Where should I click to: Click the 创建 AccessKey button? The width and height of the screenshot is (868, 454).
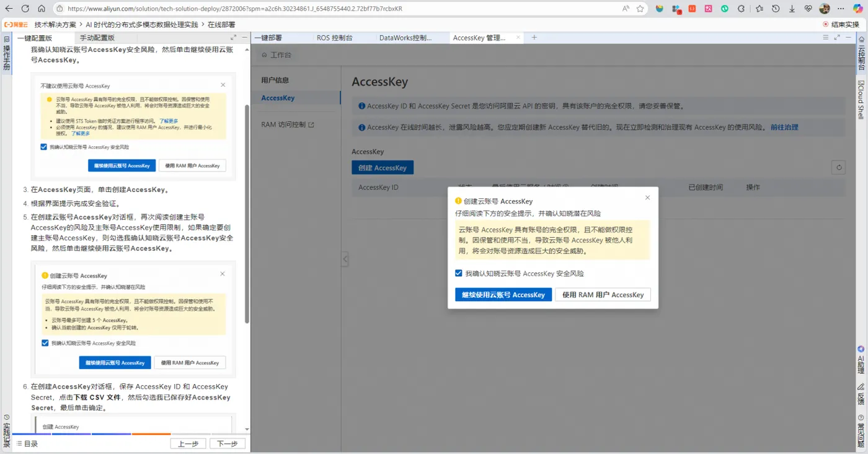click(x=383, y=168)
